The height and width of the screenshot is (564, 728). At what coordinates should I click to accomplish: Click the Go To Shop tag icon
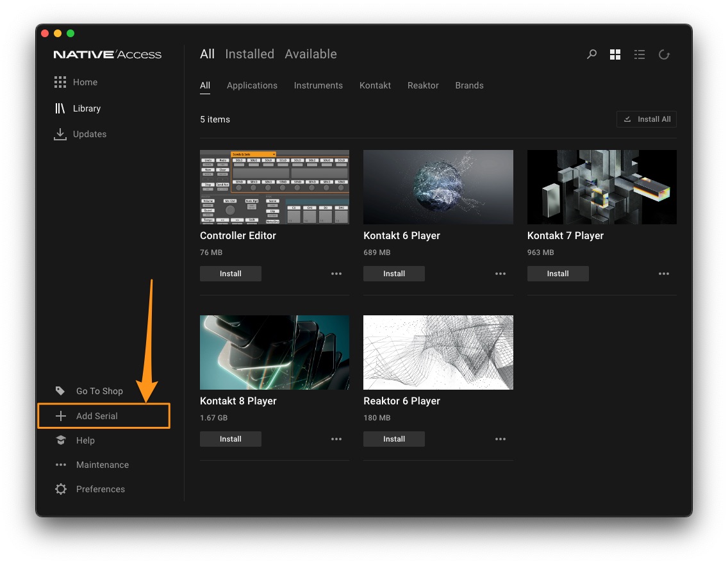pyautogui.click(x=60, y=391)
